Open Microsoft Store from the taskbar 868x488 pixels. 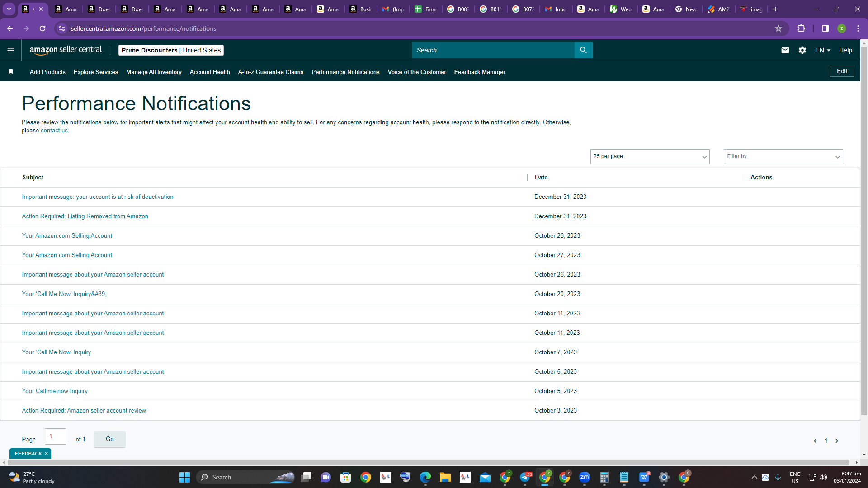[346, 477]
